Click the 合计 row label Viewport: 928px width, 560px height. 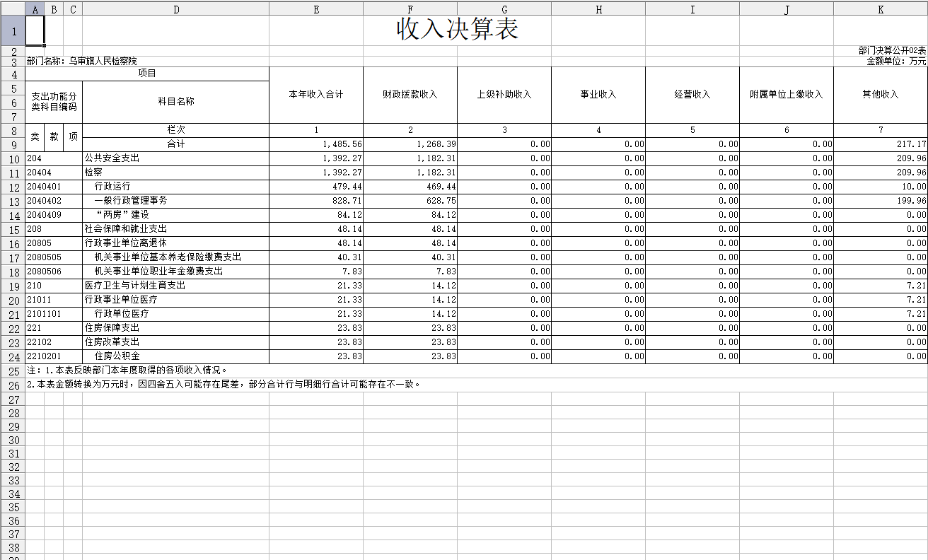click(x=176, y=144)
